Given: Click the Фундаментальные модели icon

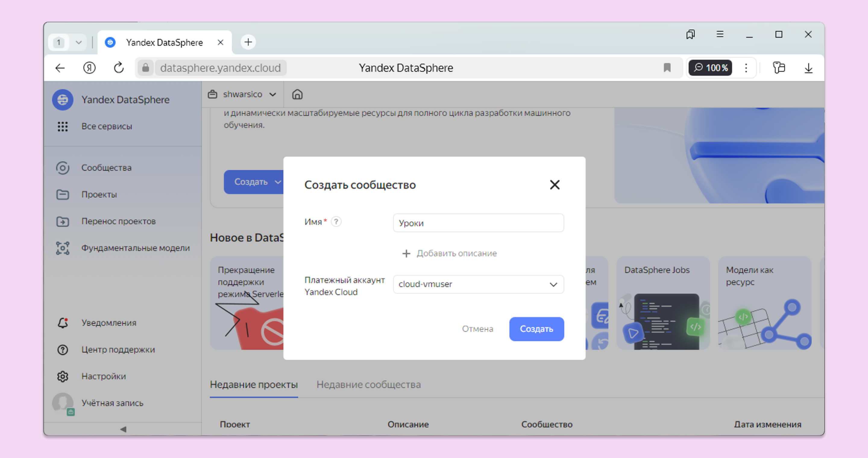Looking at the screenshot, I should [62, 248].
